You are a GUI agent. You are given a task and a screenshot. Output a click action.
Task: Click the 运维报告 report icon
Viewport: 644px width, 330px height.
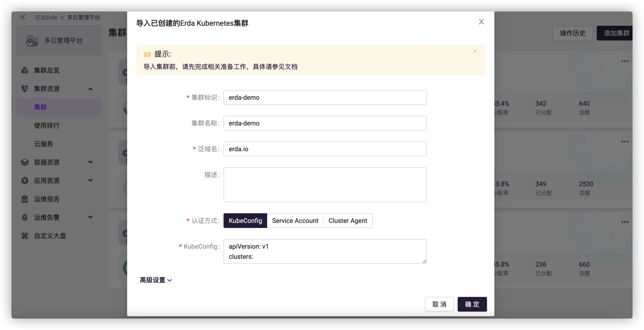[25, 199]
